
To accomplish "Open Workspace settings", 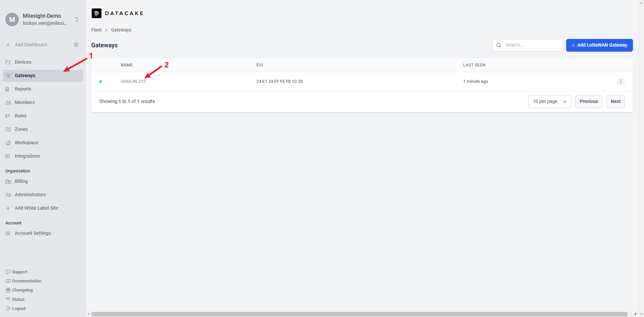I will [x=43, y=143].
